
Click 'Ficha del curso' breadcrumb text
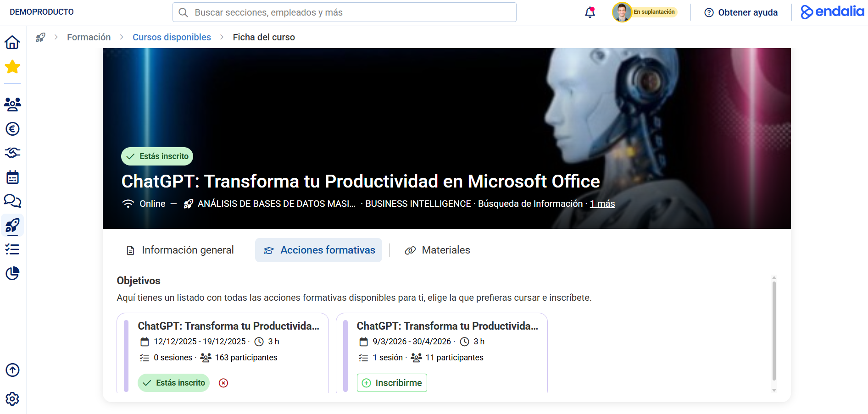(264, 37)
